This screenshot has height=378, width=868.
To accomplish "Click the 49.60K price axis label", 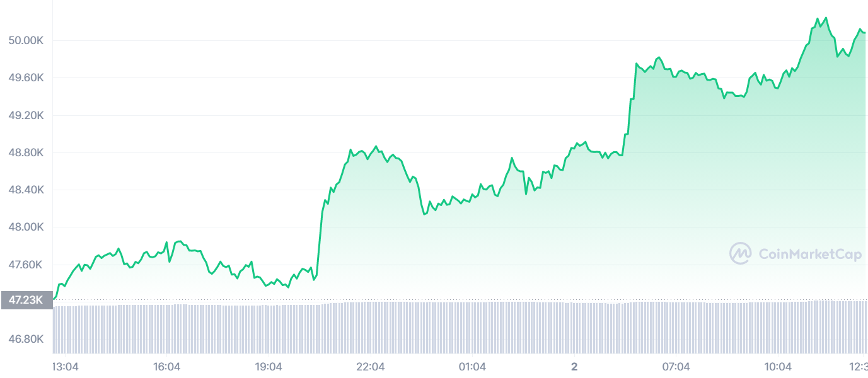I will 26,78.
